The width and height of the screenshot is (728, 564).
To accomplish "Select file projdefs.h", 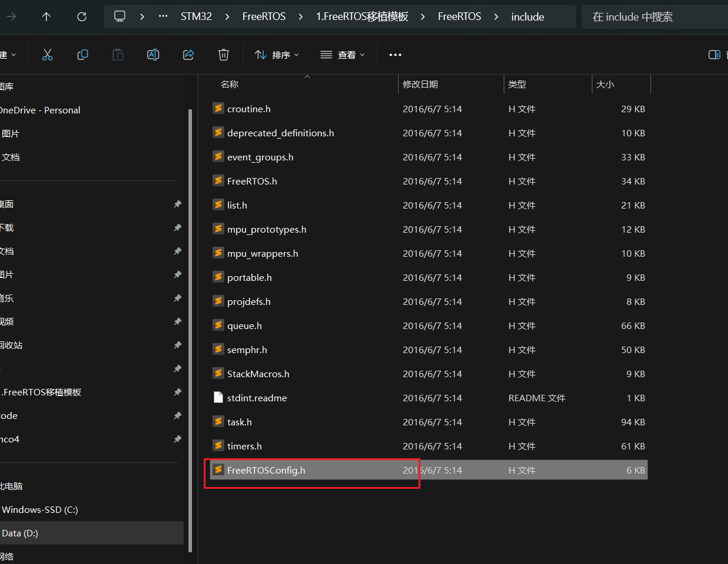I will [x=248, y=301].
